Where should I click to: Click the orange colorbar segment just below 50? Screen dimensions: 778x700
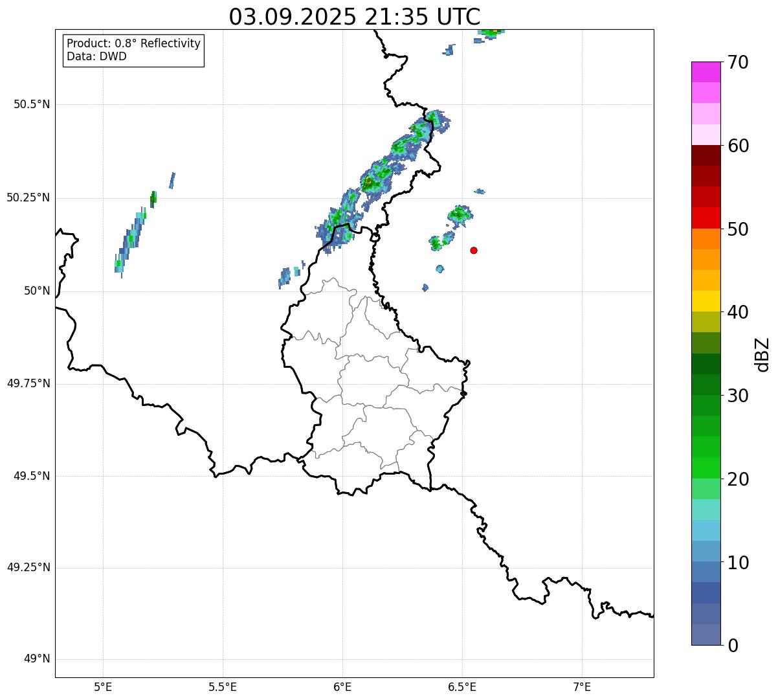[x=706, y=239]
